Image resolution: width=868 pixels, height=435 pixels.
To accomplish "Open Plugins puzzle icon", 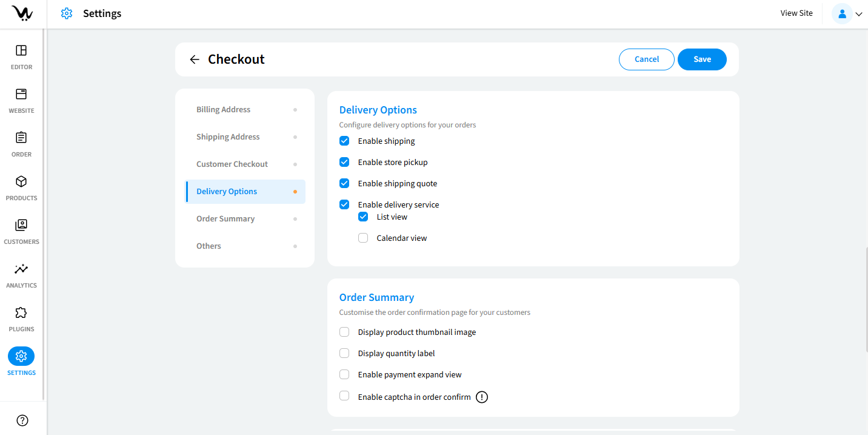I will [21, 312].
